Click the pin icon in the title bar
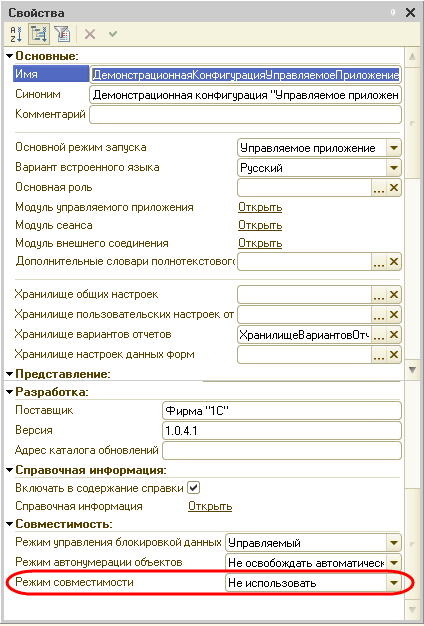 pos(393,13)
